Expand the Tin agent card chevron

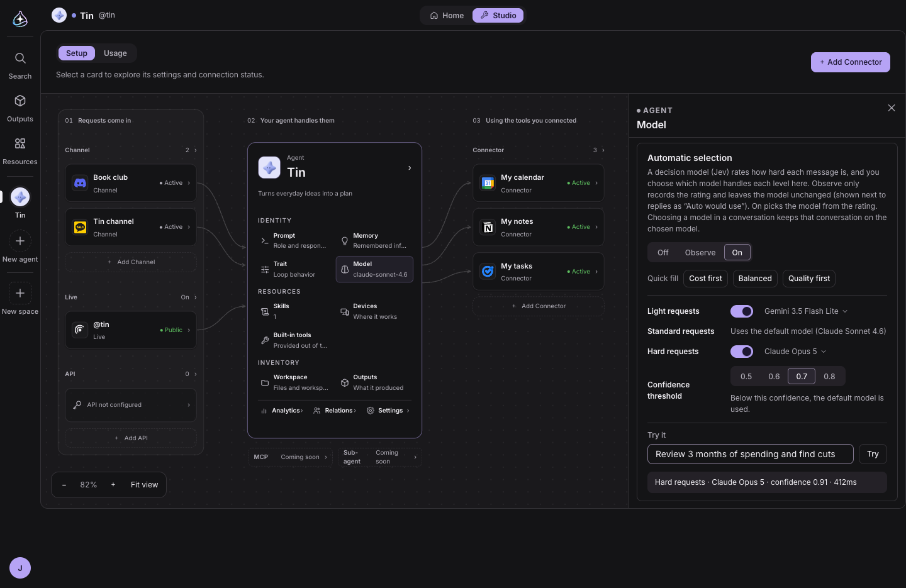pos(410,168)
